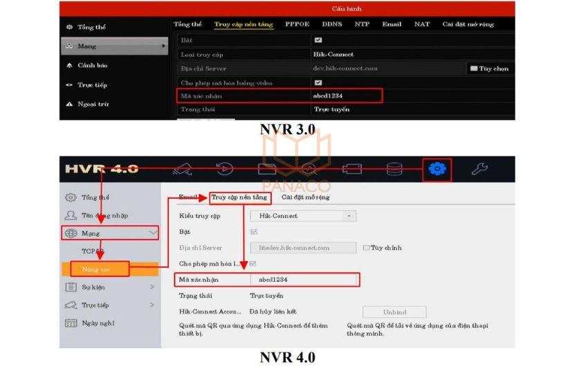Switch to Truy cập nền tảng tab in HVR 4.0
The image size is (588, 369).
[x=239, y=197]
